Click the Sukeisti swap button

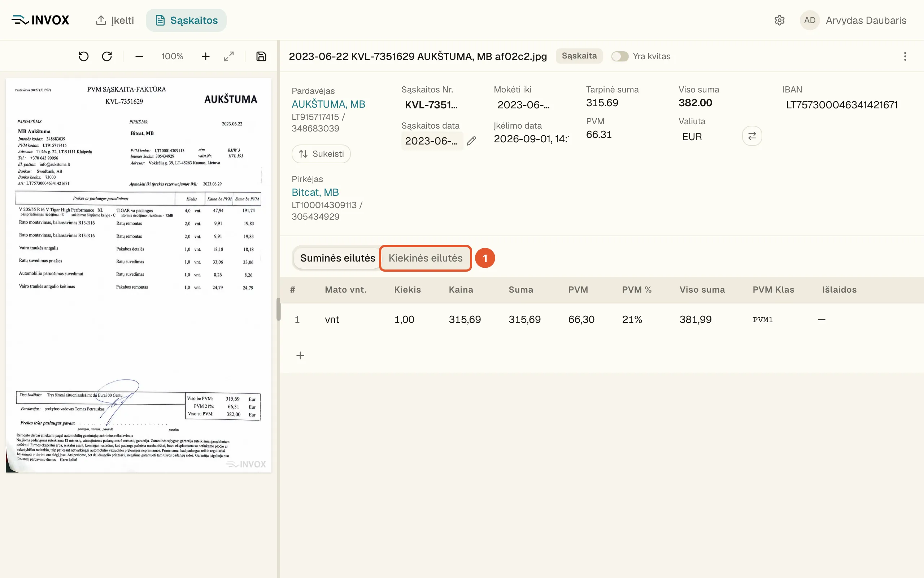tap(321, 154)
